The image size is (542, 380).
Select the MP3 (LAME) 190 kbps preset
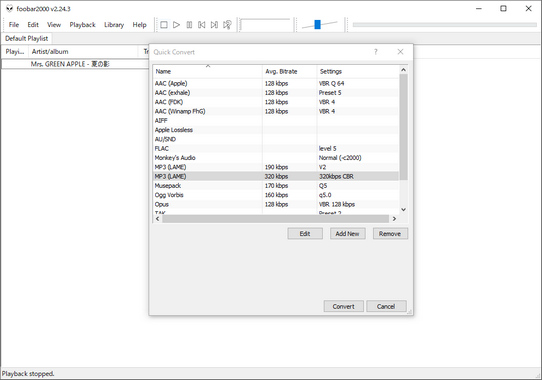[x=276, y=167]
